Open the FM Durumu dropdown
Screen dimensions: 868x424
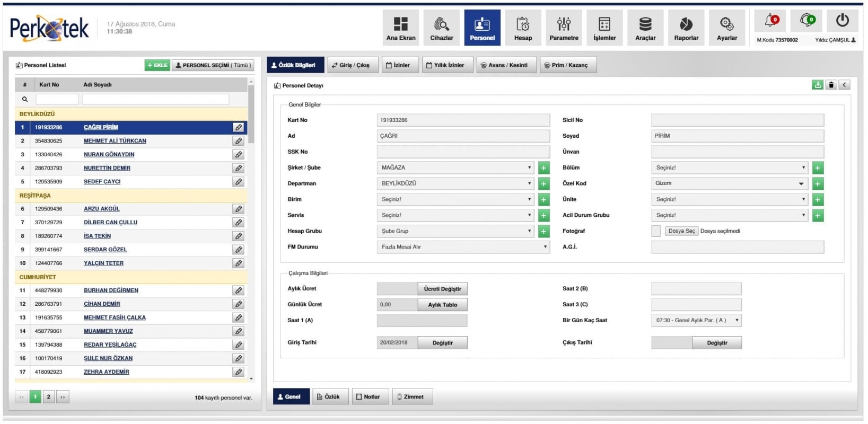(463, 247)
